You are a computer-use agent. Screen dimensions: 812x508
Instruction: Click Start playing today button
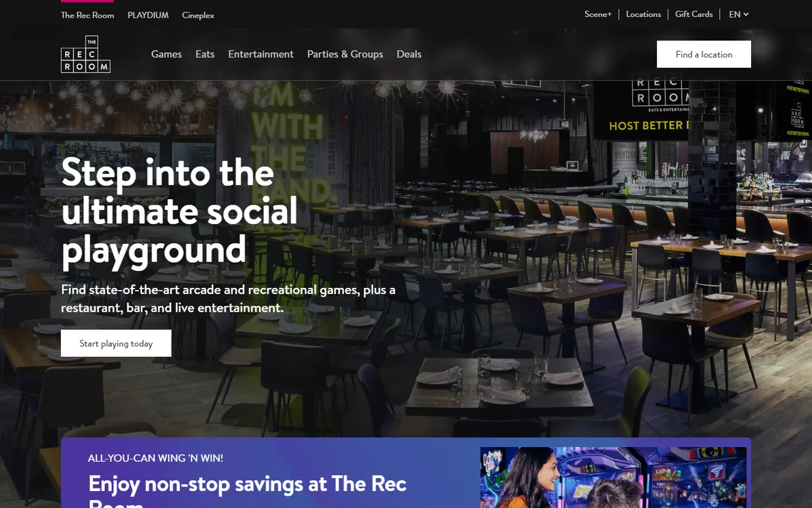(x=116, y=343)
